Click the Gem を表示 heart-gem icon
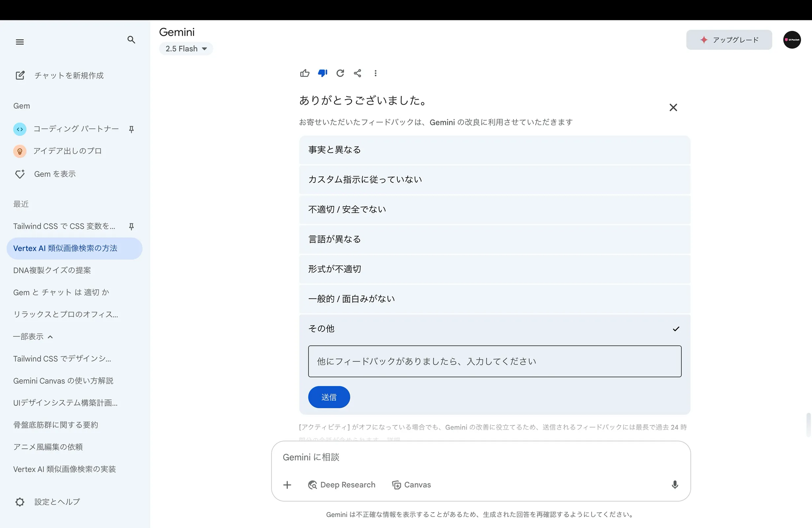Viewport: 812px width, 528px height. 20,174
